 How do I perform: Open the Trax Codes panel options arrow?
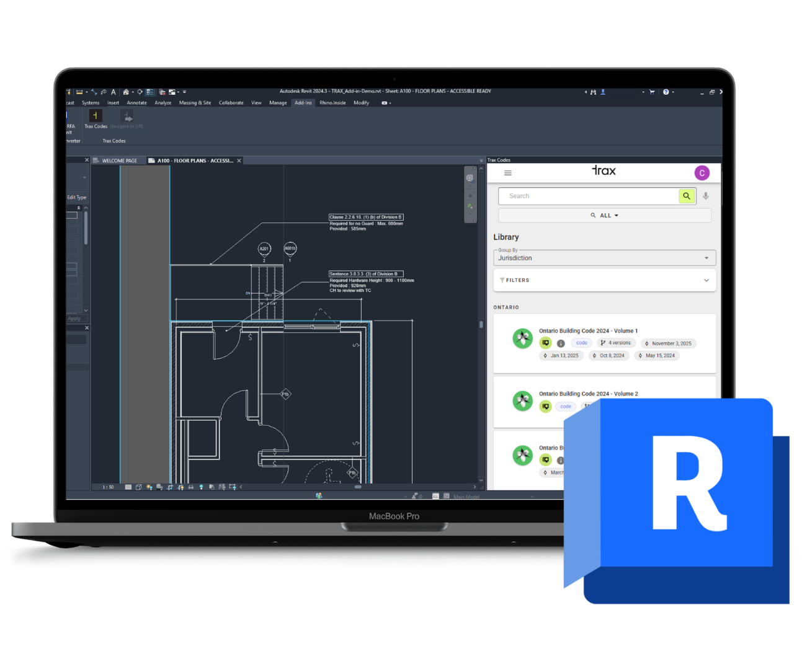[x=481, y=160]
